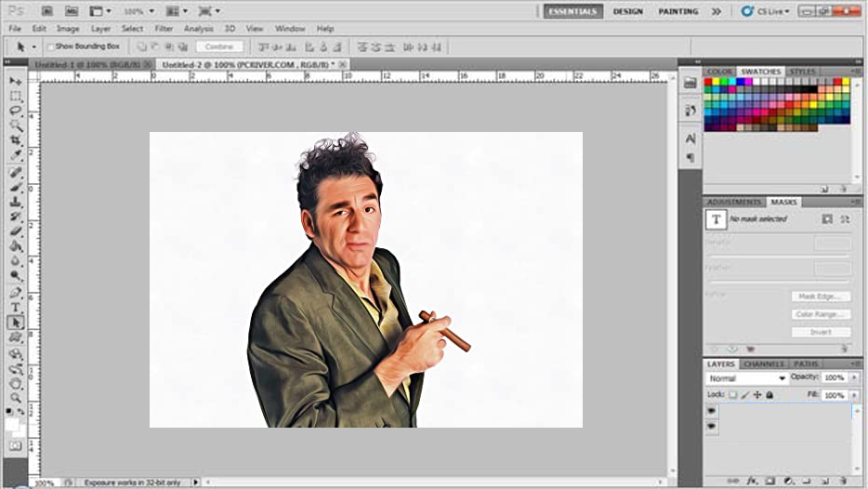Toggle lock all padlock icon
Viewport: 868px width, 489px height.
pyautogui.click(x=769, y=395)
